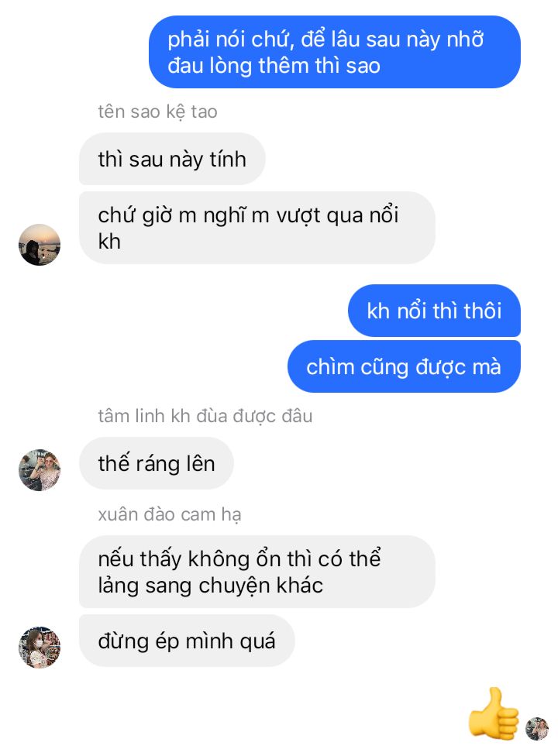
Task: Tap the words "đau lòng thêm thì sao"
Action: [274, 66]
